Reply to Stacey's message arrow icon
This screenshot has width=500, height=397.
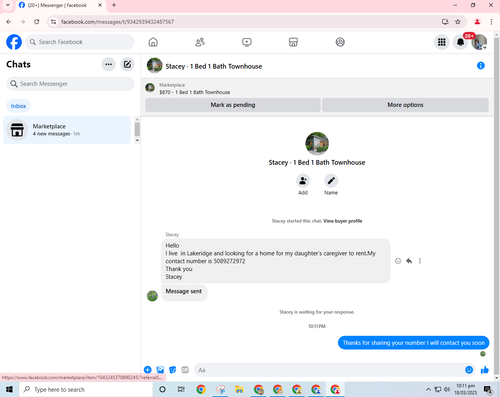click(409, 261)
